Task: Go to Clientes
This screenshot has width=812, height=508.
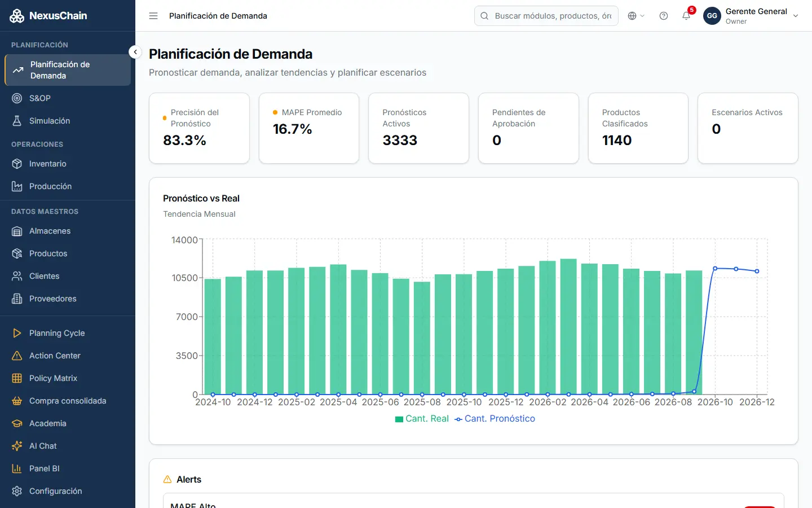Action: (68, 276)
